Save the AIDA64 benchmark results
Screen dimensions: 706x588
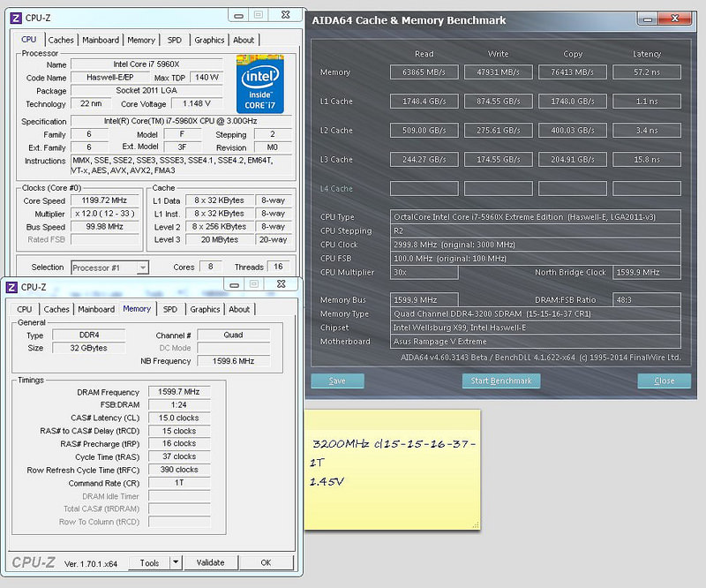[337, 381]
